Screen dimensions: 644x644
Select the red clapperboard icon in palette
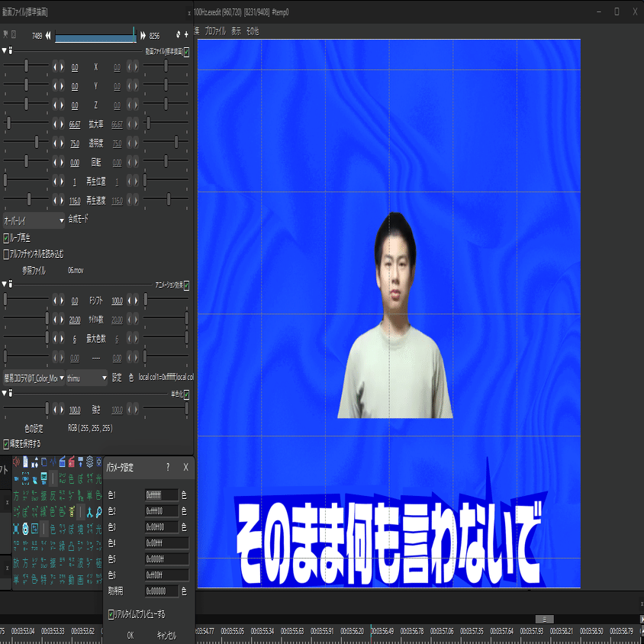(72, 462)
